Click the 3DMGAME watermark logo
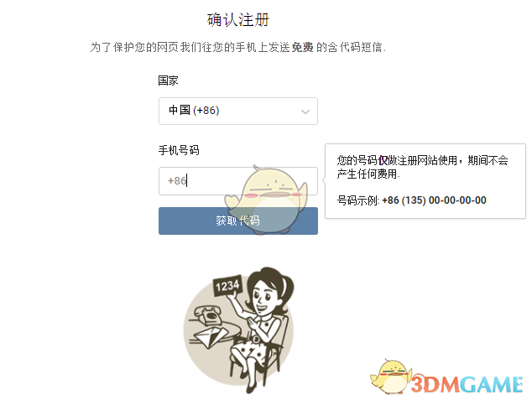The width and height of the screenshot is (532, 400). [467, 385]
